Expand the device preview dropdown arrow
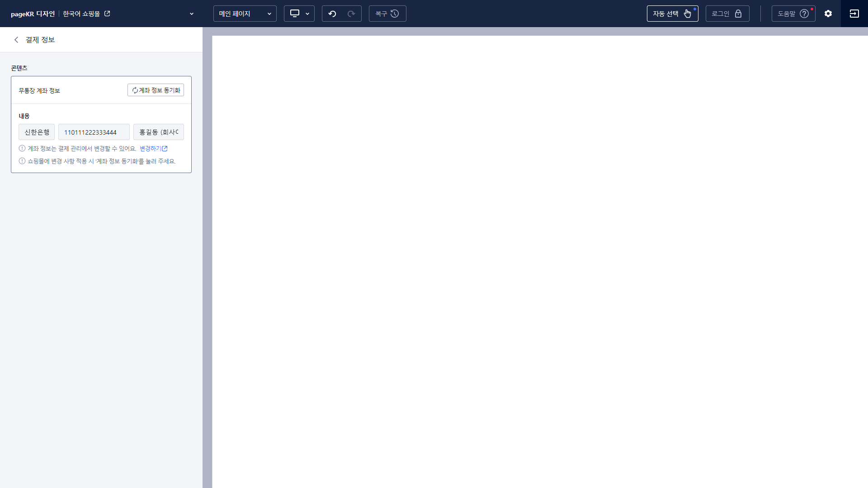The height and width of the screenshot is (488, 868). [x=307, y=14]
